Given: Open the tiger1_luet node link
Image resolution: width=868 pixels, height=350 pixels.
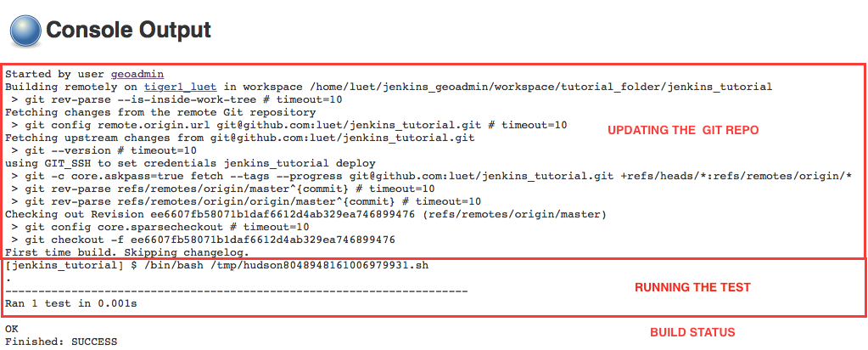Looking at the screenshot, I should [x=181, y=87].
